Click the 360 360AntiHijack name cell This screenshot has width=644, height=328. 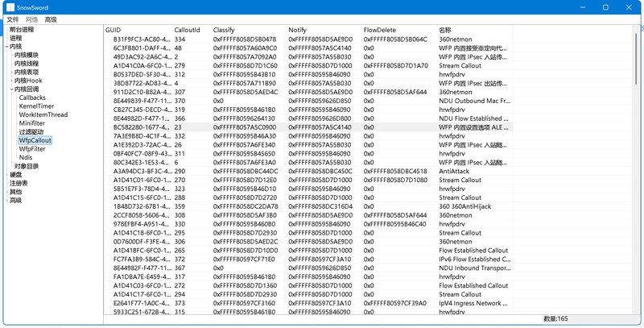coord(465,206)
